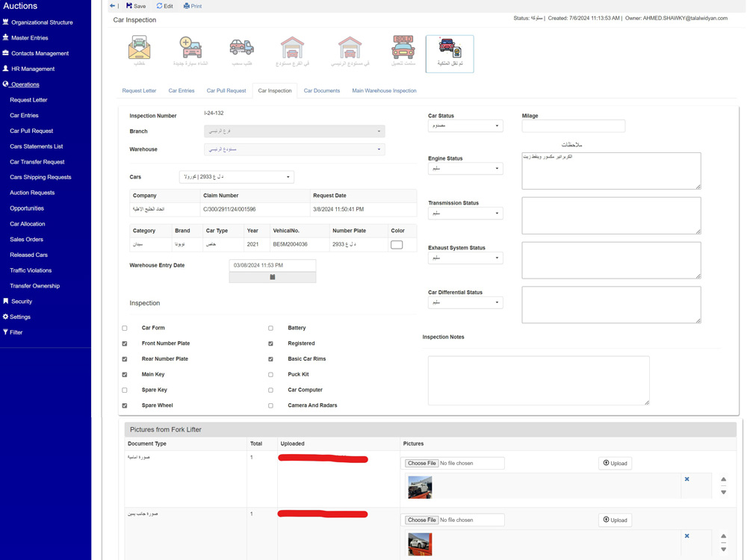Open the Branch dropdown
747x560 pixels.
294,131
